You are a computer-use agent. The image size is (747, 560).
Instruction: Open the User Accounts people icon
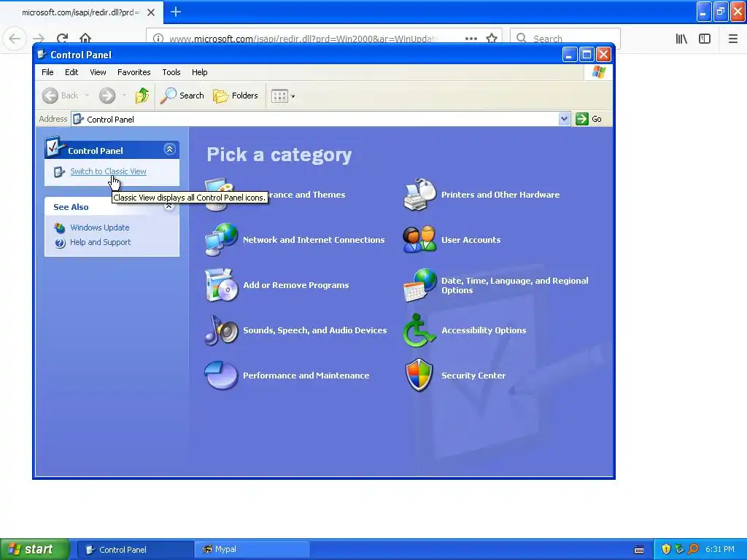pyautogui.click(x=419, y=239)
